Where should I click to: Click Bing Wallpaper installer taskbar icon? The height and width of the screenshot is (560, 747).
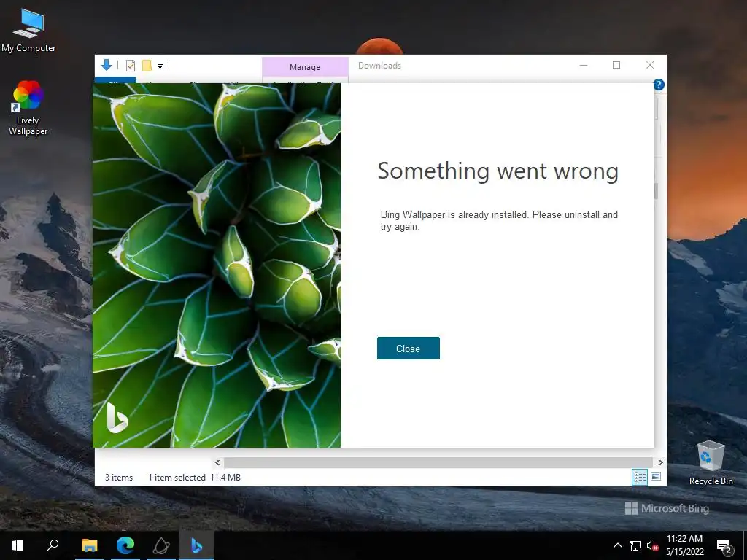197,545
